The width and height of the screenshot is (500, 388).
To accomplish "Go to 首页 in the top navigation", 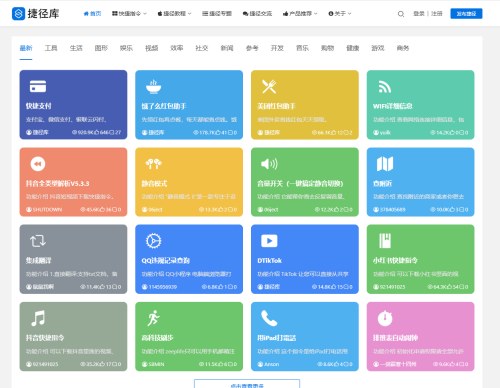I will coord(92,14).
